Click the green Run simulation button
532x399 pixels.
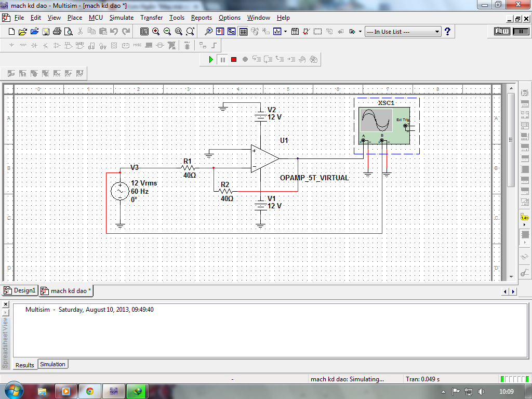click(x=211, y=60)
